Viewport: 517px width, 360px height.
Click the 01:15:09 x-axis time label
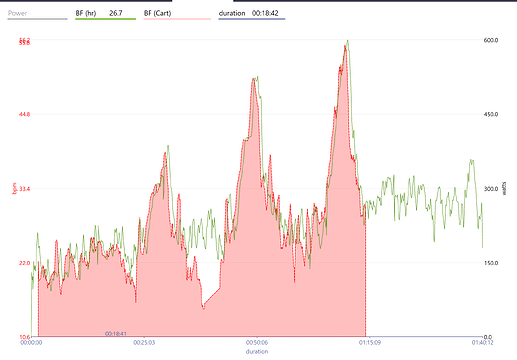[x=369, y=343]
